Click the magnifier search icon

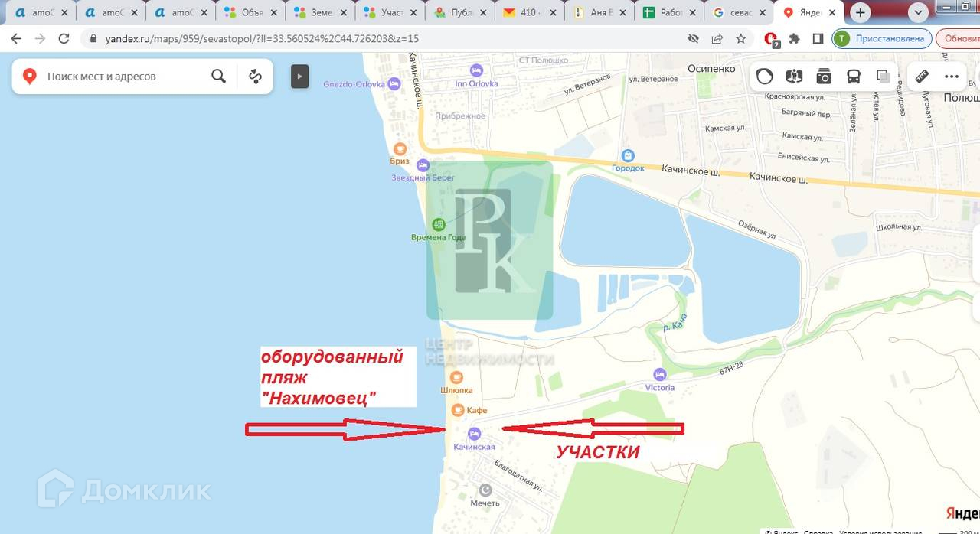pos(218,76)
